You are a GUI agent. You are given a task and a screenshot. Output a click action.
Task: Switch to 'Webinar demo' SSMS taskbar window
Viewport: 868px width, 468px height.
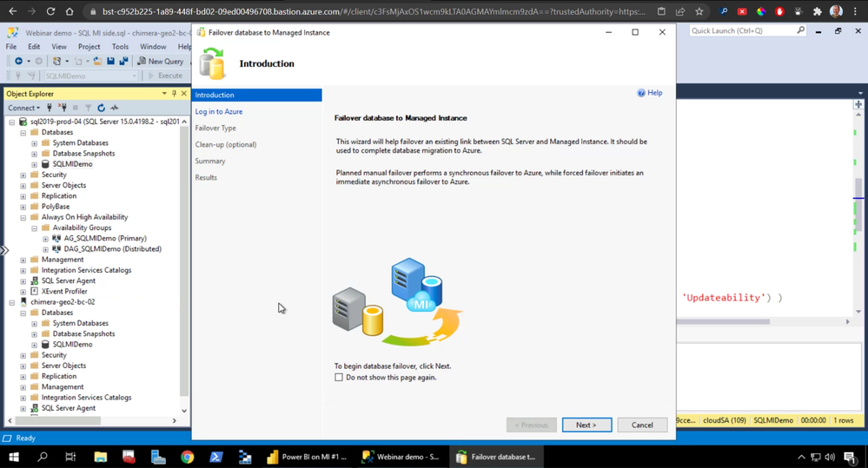(401, 457)
